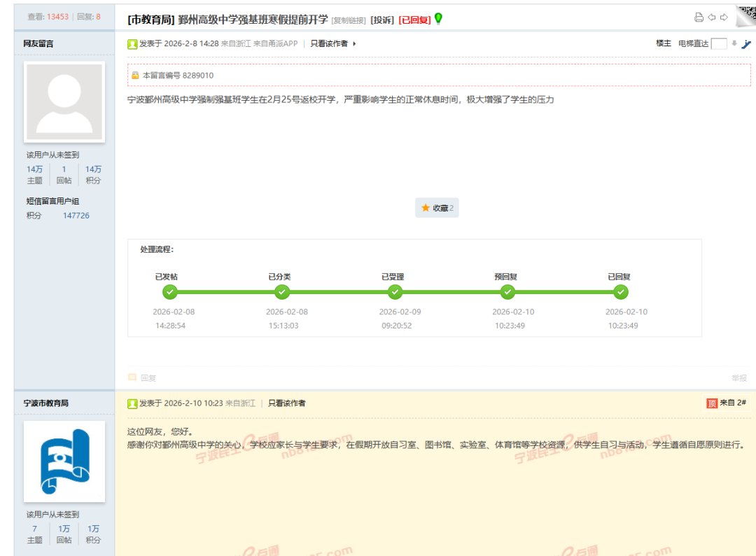Viewport: 756px width, 556px height.
Task: Click the 已受理 step marker in timeline
Action: (x=395, y=292)
